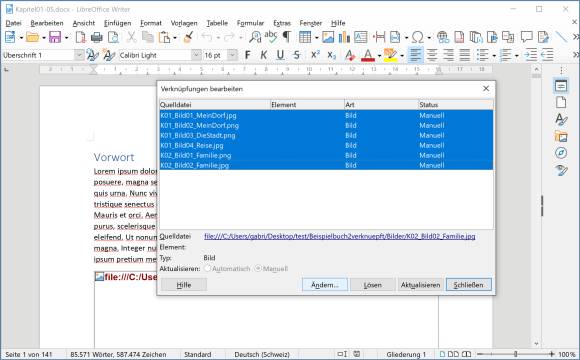Toggle center alignment

pyautogui.click(x=432, y=55)
